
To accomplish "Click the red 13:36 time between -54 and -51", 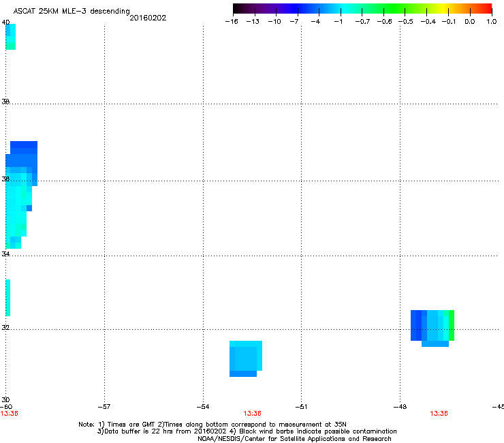I will coord(252,414).
